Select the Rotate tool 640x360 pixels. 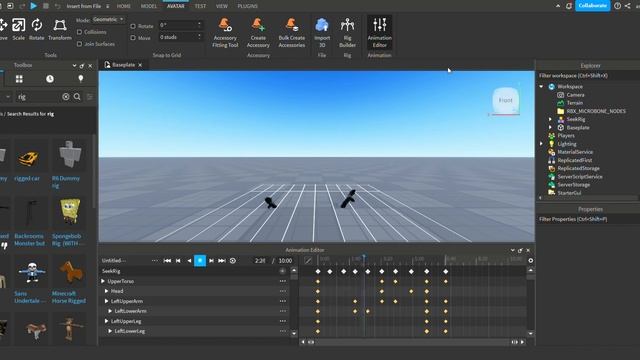(36, 29)
